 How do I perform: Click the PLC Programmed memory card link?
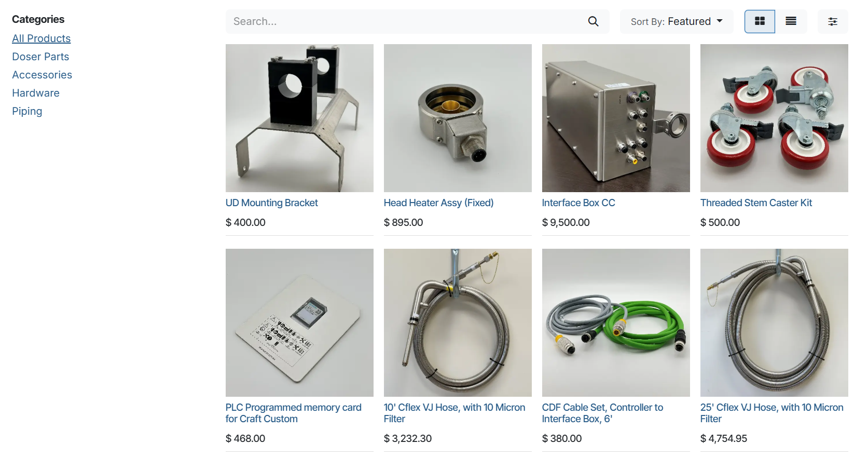pyautogui.click(x=294, y=413)
